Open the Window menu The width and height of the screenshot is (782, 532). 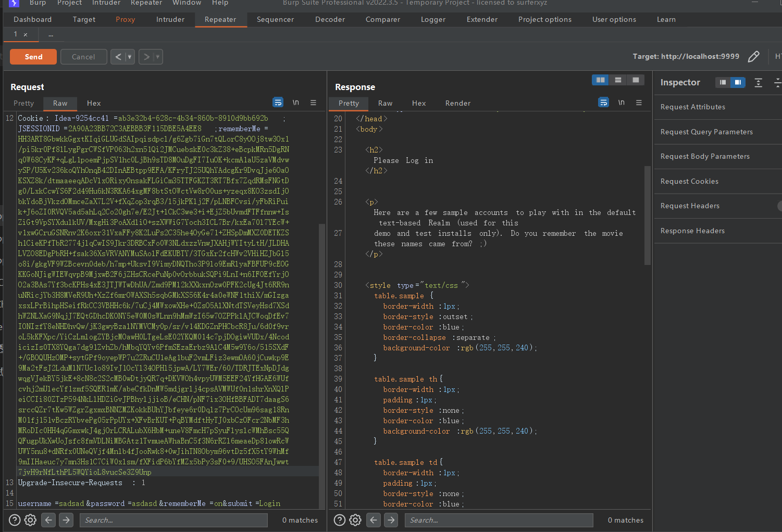(187, 3)
